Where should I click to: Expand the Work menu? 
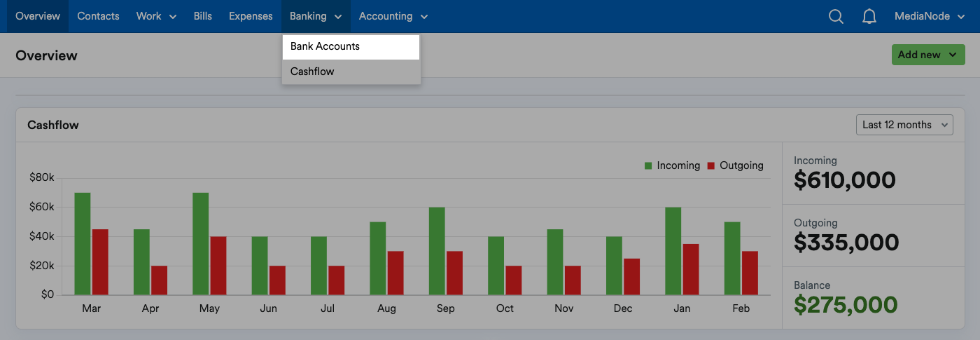click(156, 16)
